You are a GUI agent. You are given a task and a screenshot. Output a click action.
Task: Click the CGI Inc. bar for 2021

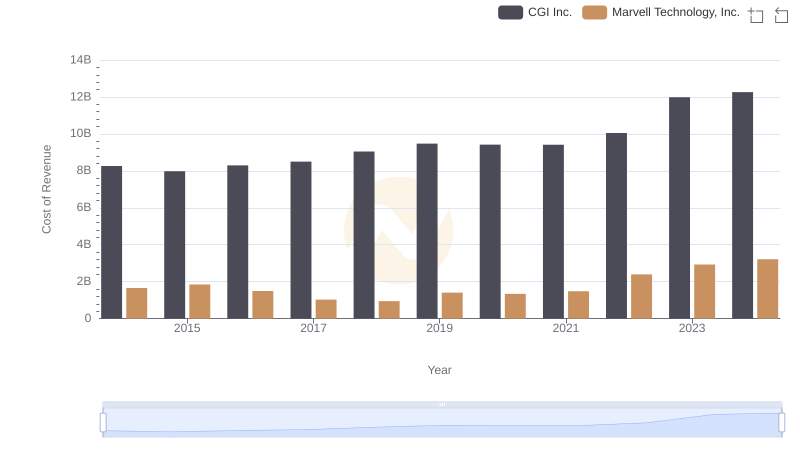point(553,232)
